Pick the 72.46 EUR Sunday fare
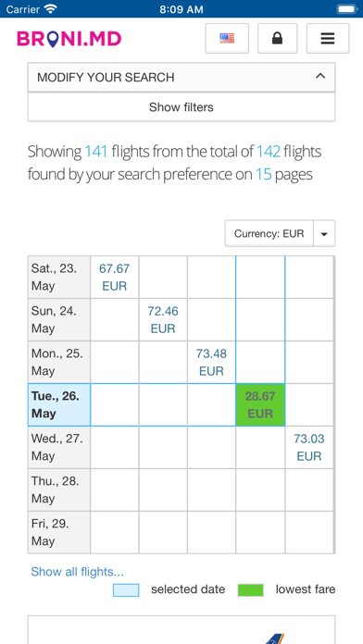Image resolution: width=363 pixels, height=644 pixels. [x=163, y=320]
